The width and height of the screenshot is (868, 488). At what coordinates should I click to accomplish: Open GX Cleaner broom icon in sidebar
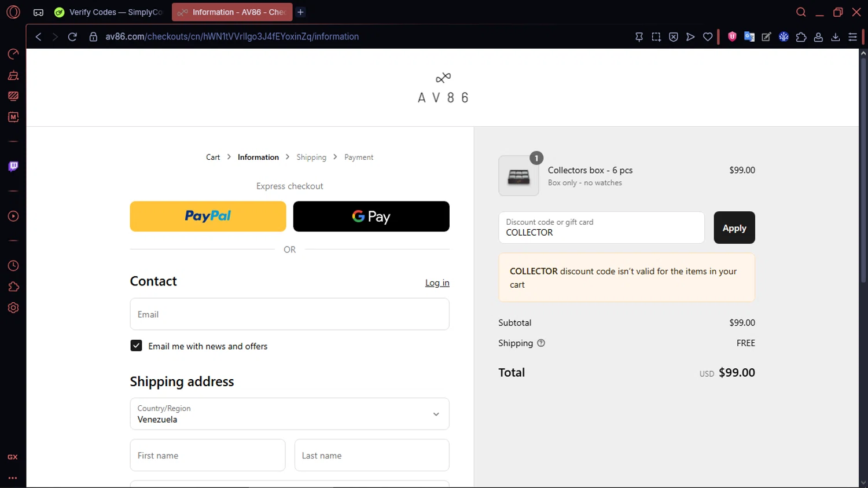coord(13,75)
